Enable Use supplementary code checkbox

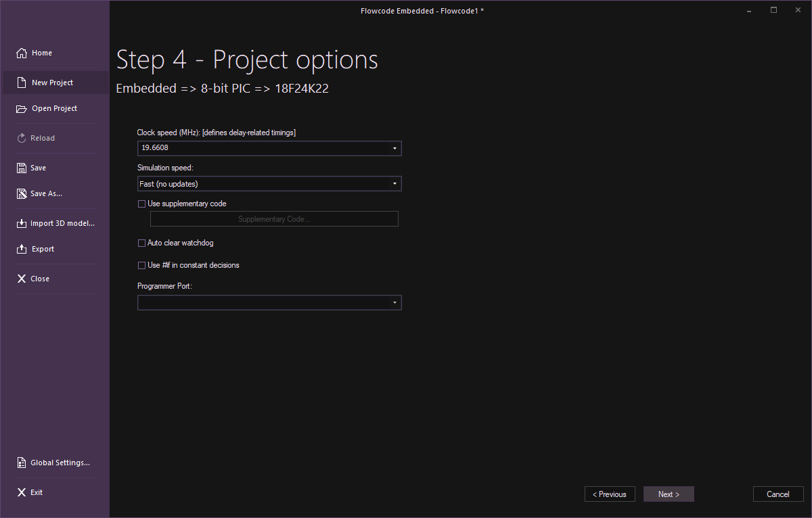(x=141, y=204)
